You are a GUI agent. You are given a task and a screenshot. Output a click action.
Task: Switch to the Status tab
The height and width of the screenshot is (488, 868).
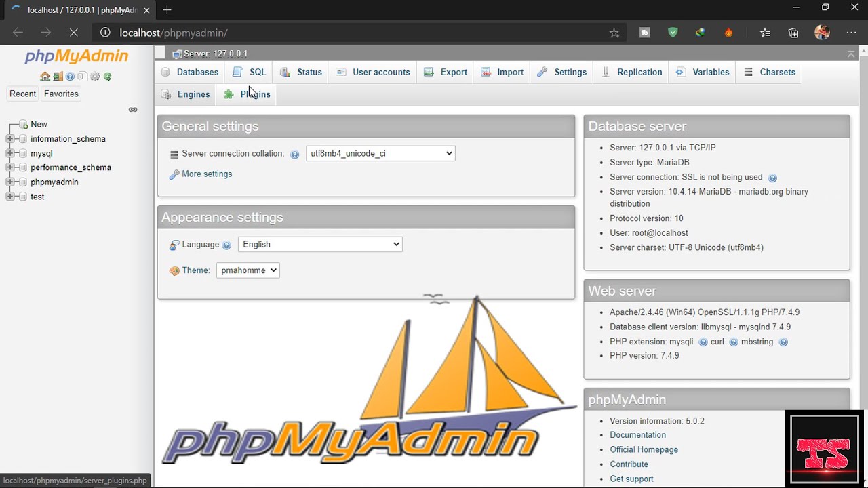point(301,72)
